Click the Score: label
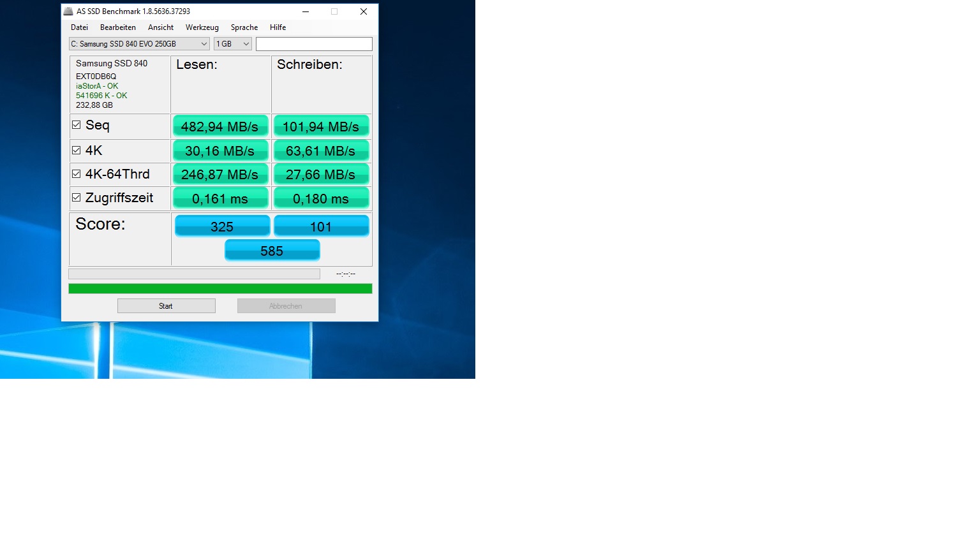 point(100,224)
